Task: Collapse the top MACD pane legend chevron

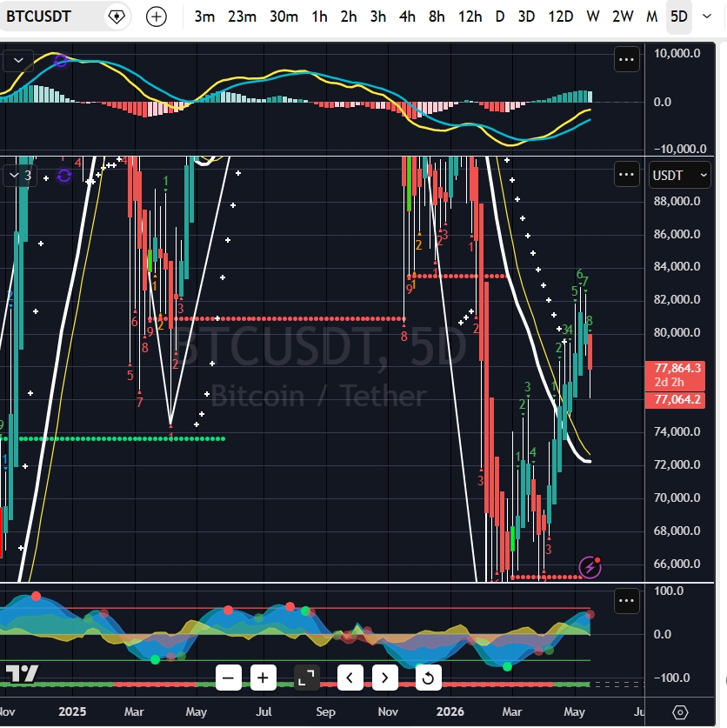Action: (18, 60)
